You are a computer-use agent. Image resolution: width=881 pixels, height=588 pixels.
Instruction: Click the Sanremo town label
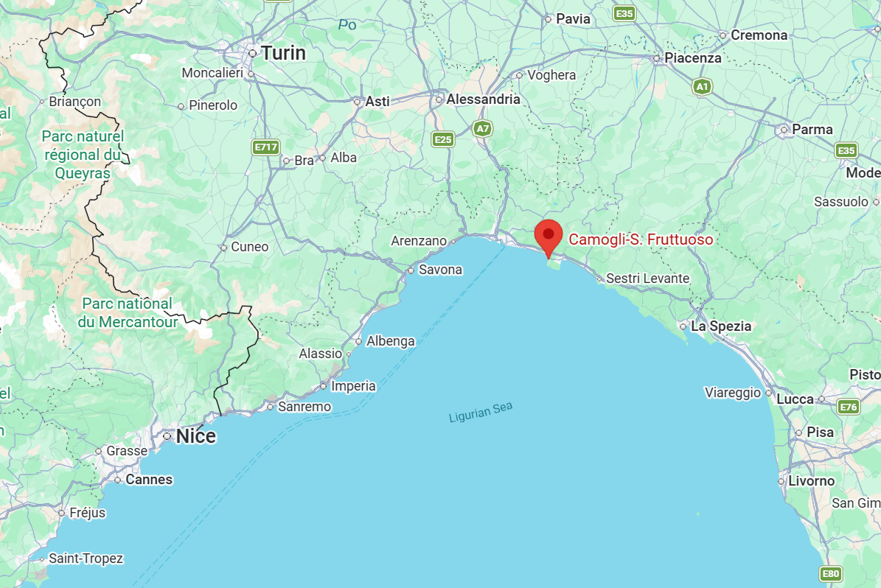coord(304,407)
